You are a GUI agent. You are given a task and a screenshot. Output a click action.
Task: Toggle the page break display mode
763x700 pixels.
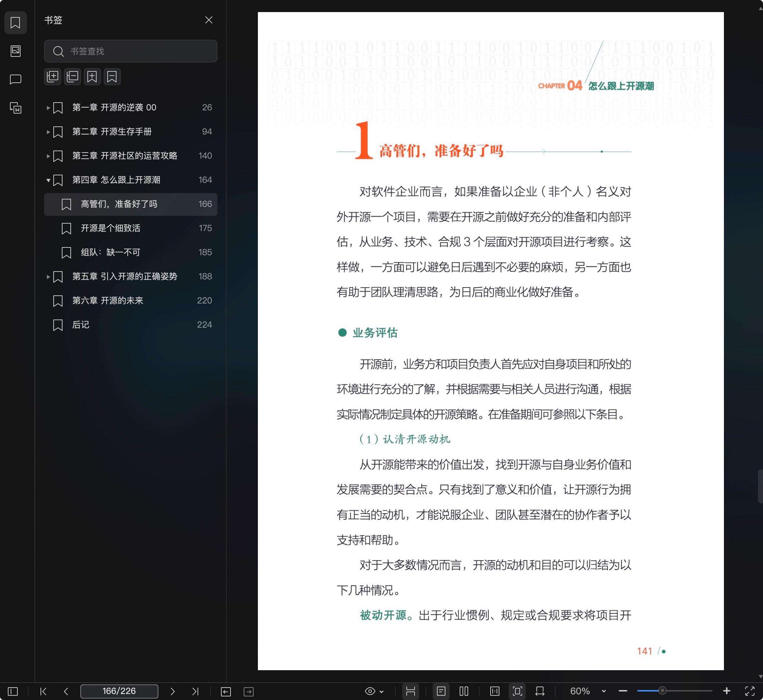point(411,691)
